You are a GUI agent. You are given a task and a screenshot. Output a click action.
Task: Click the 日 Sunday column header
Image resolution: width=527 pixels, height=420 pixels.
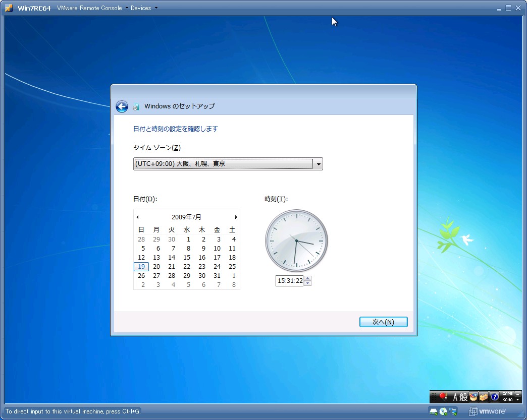pos(141,229)
